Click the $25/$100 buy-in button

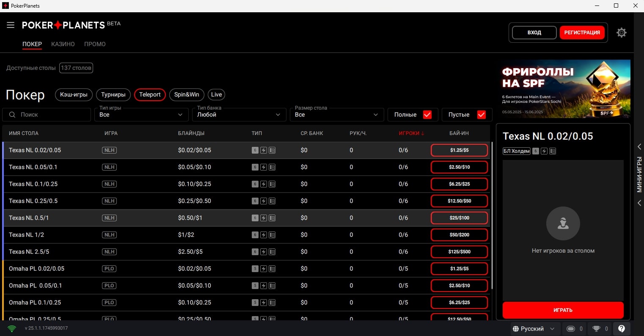tap(460, 218)
